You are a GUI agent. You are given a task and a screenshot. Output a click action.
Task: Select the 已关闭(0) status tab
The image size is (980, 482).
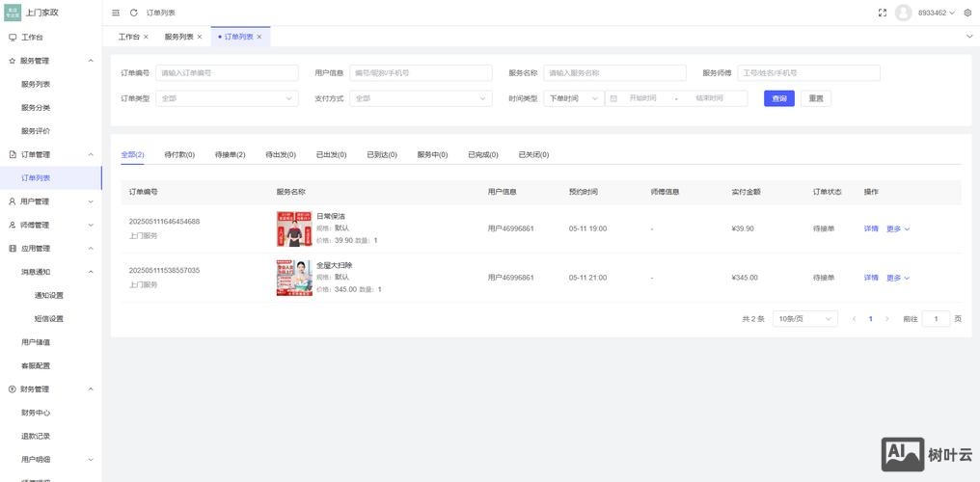533,154
